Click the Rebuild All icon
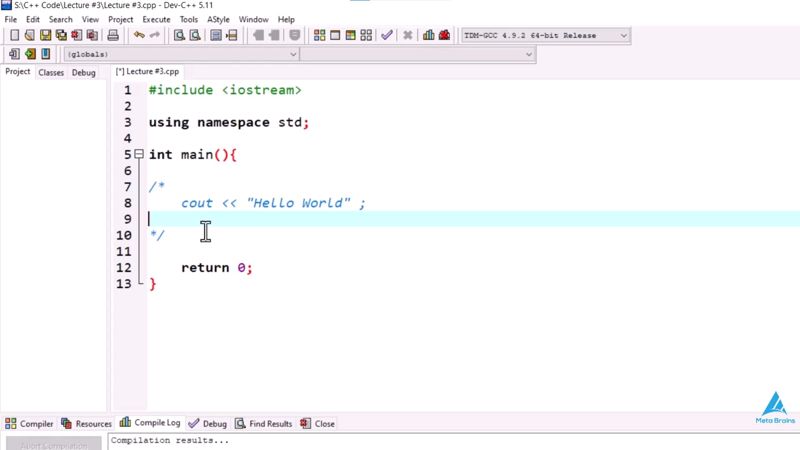Image resolution: width=800 pixels, height=450 pixels. [x=366, y=35]
